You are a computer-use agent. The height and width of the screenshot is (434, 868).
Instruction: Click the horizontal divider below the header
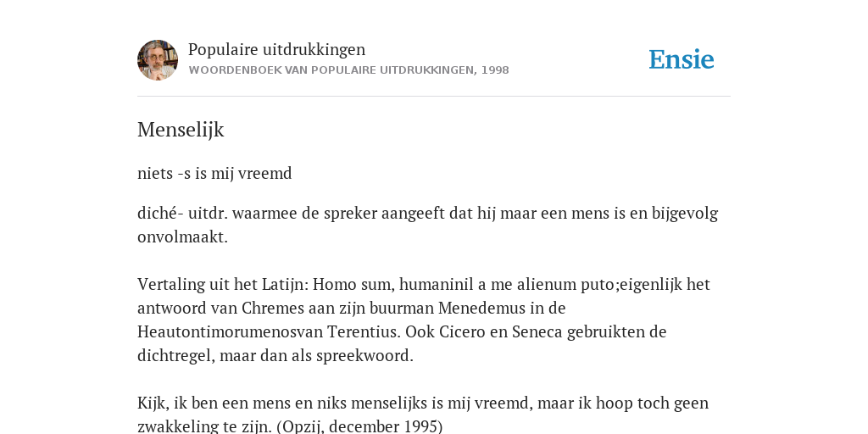pos(434,97)
